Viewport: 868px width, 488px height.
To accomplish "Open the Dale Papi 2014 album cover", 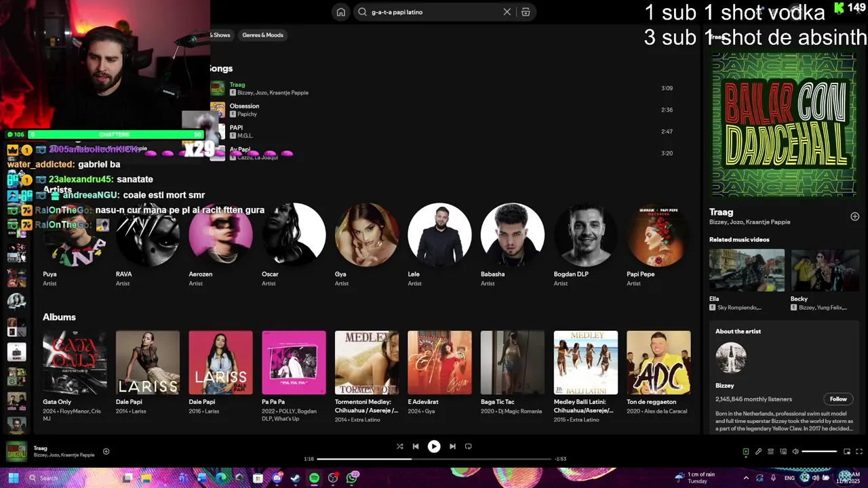I will [148, 363].
